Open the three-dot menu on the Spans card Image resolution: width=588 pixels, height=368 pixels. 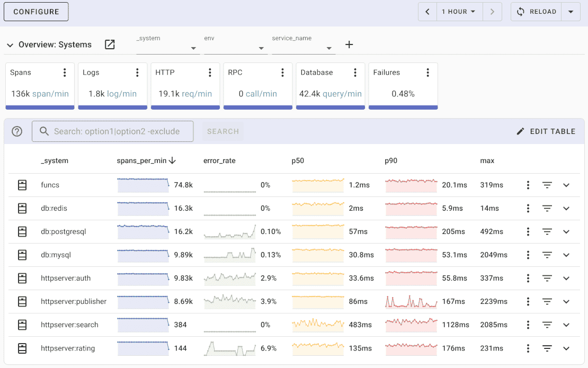(66, 72)
